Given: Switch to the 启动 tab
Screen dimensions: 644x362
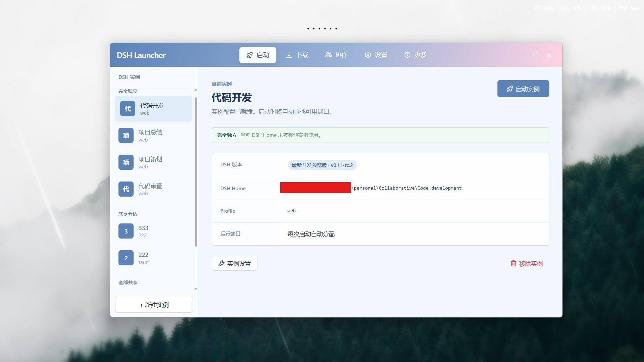Looking at the screenshot, I should [x=257, y=55].
